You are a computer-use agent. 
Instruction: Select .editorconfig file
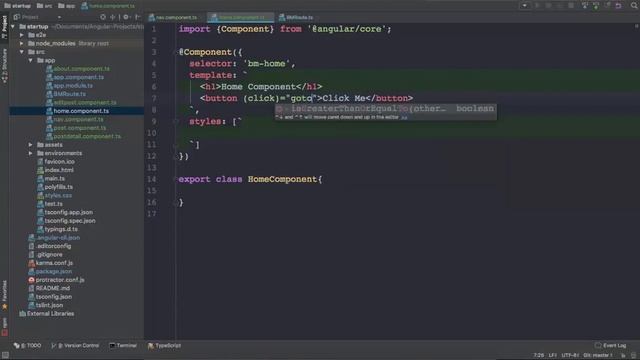[49, 246]
